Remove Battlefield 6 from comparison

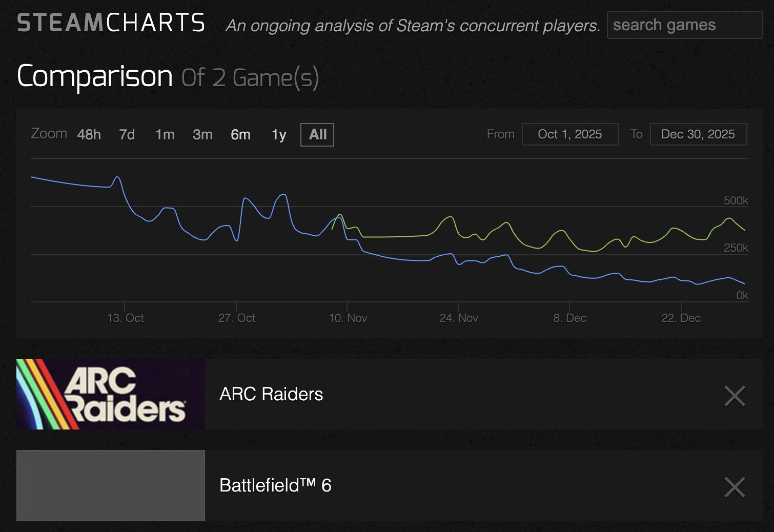tap(735, 487)
